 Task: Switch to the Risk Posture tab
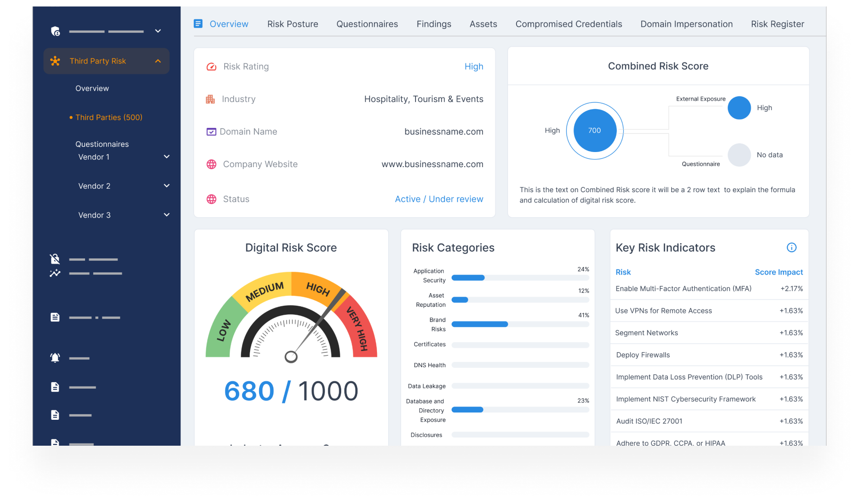coord(292,24)
